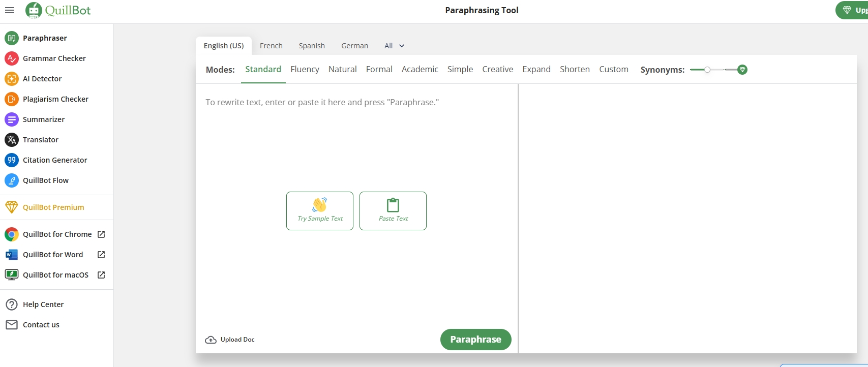Image resolution: width=868 pixels, height=367 pixels.
Task: Open the Contact us link
Action: (x=41, y=325)
